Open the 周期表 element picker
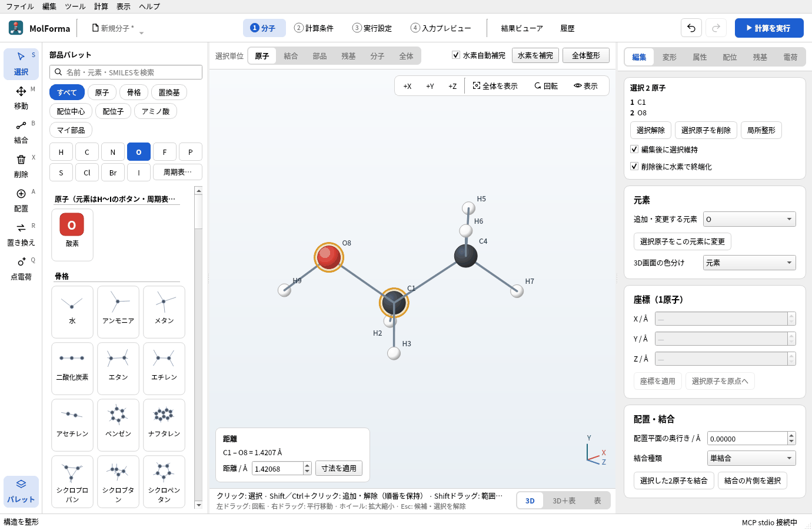 tap(178, 172)
